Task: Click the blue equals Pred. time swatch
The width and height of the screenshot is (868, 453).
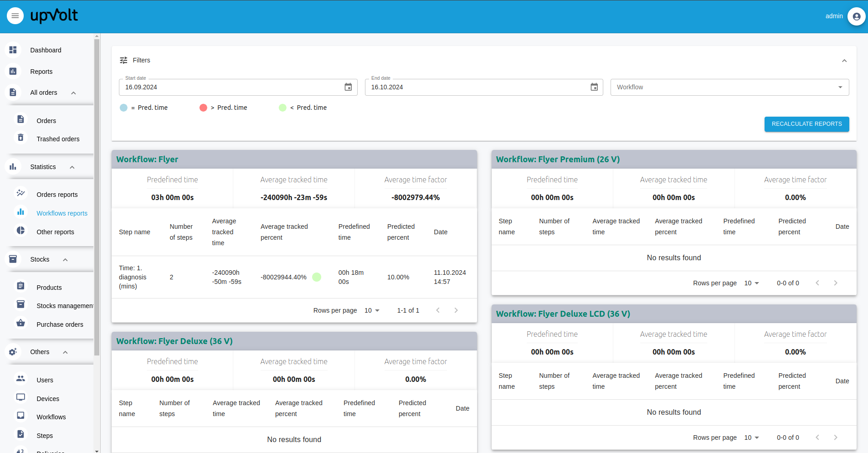Action: point(123,108)
